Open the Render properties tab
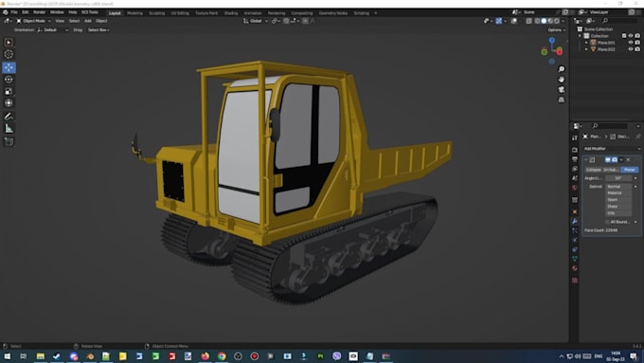This screenshot has height=363, width=644. point(575,150)
